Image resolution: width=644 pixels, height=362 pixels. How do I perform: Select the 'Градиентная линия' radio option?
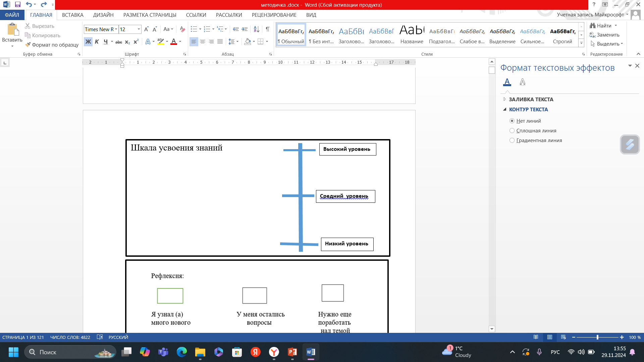512,140
